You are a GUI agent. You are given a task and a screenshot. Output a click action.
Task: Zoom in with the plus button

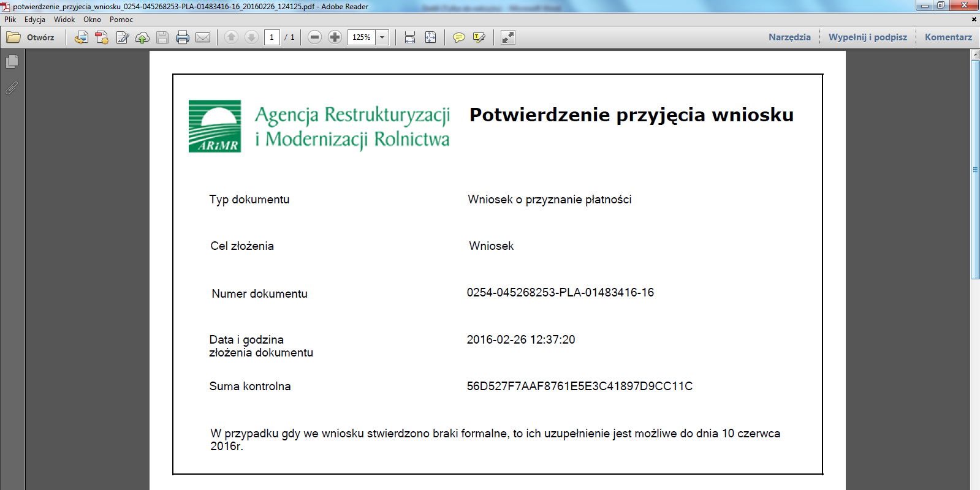click(x=335, y=37)
